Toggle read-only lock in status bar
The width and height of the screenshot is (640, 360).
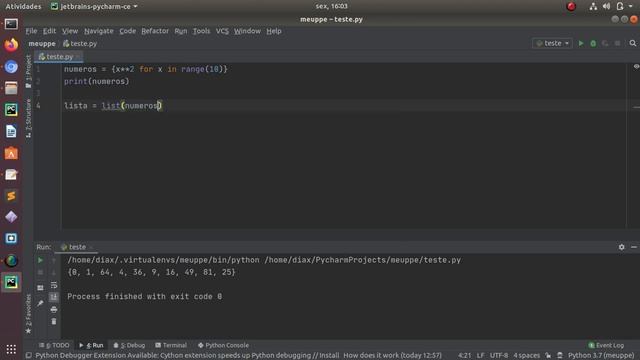[x=548, y=356]
